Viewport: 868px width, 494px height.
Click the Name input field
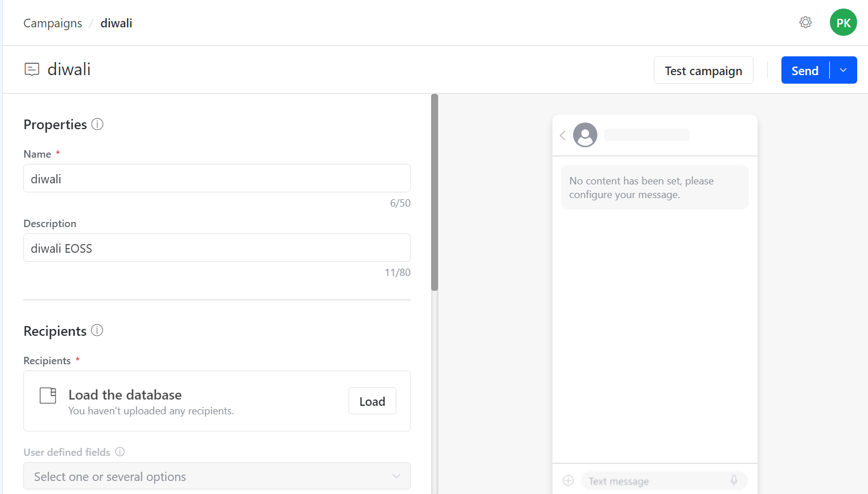coord(217,178)
